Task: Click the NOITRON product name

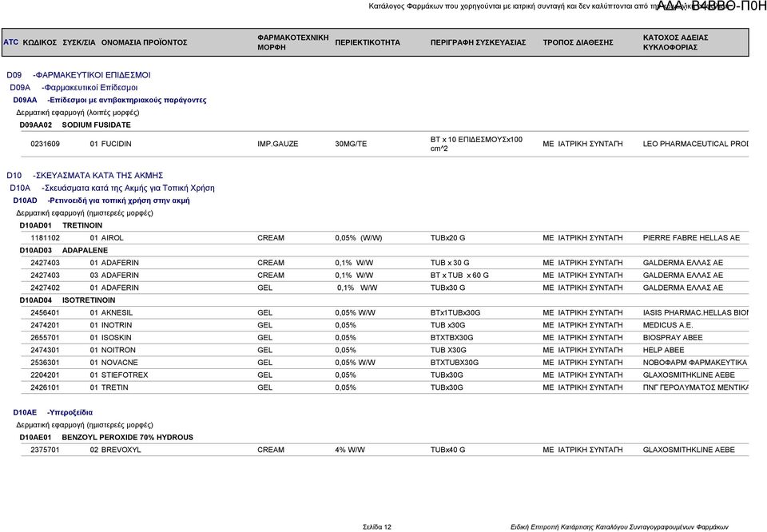Action: click(x=118, y=350)
